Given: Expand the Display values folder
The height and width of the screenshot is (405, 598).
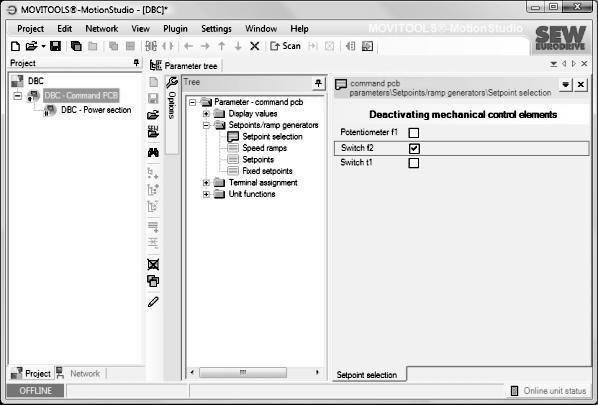Looking at the screenshot, I should (206, 114).
